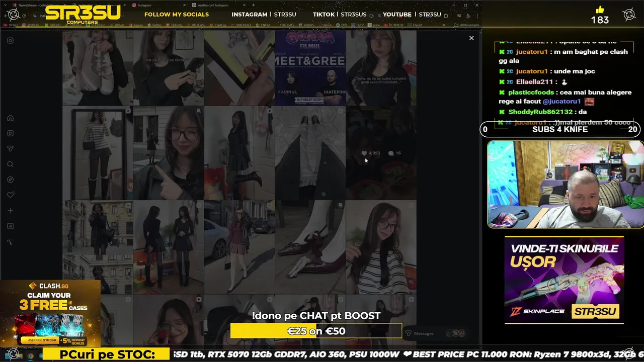This screenshot has width=644, height=362.
Task: Open the post of two girls in black dresses
Action: pyautogui.click(x=169, y=247)
